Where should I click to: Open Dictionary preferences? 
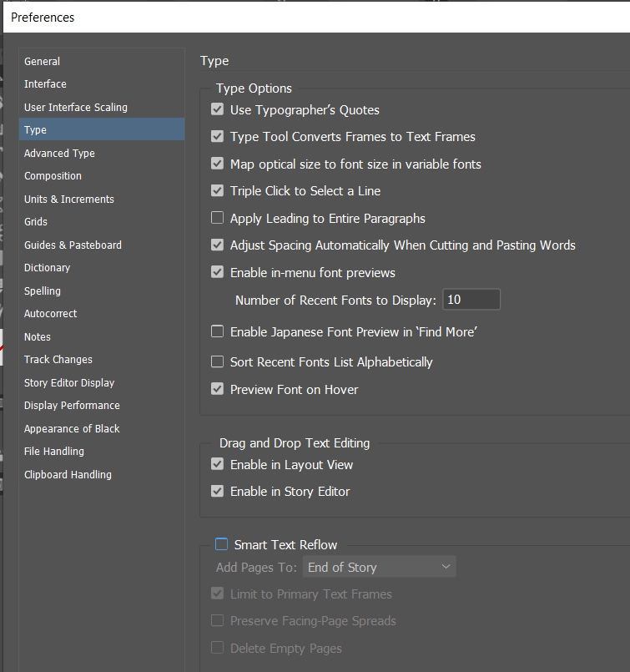click(47, 267)
